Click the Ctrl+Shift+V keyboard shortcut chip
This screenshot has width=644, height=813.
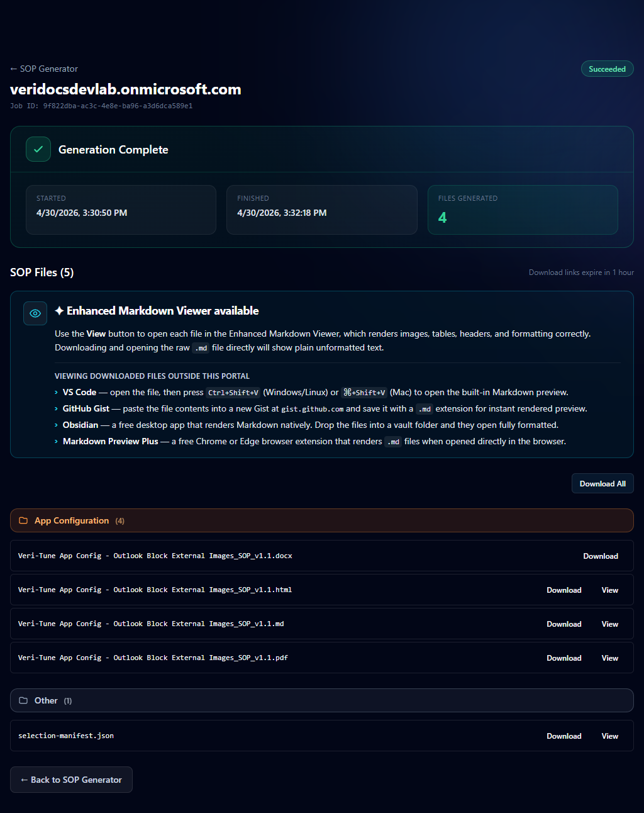(x=233, y=393)
